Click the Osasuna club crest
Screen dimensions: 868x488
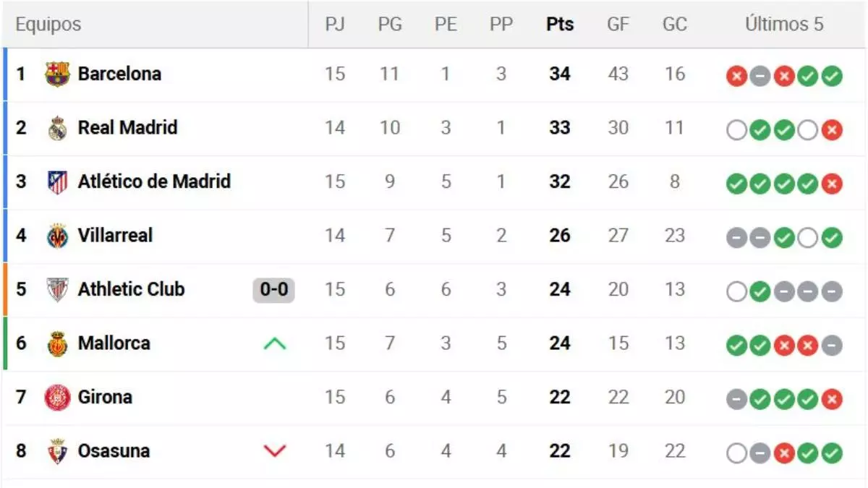[x=56, y=450]
